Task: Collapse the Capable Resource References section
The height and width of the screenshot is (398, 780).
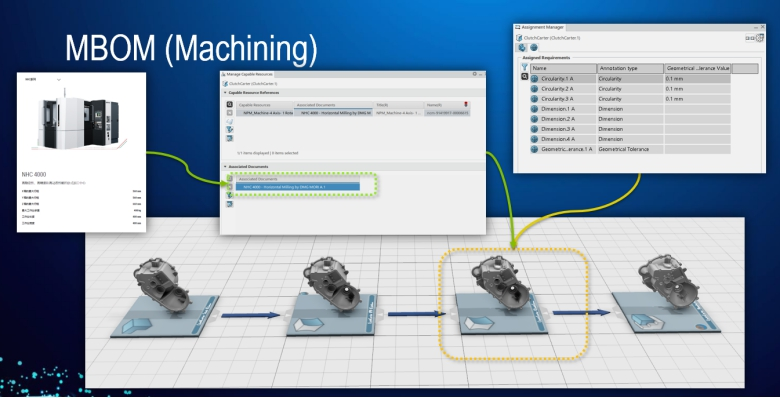Action: click(x=225, y=93)
